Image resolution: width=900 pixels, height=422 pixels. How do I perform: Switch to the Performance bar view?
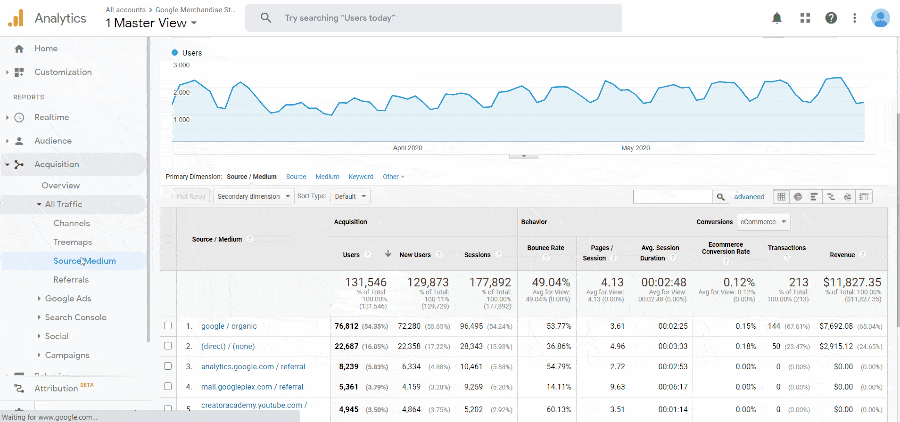(813, 196)
